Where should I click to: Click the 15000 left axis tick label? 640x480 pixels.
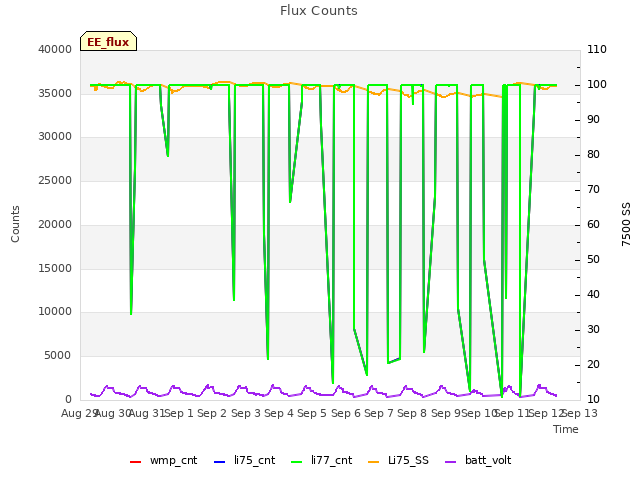tap(55, 268)
